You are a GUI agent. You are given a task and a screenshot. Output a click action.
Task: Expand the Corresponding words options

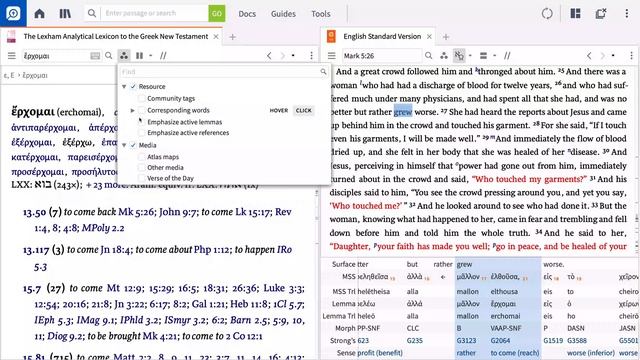132,110
